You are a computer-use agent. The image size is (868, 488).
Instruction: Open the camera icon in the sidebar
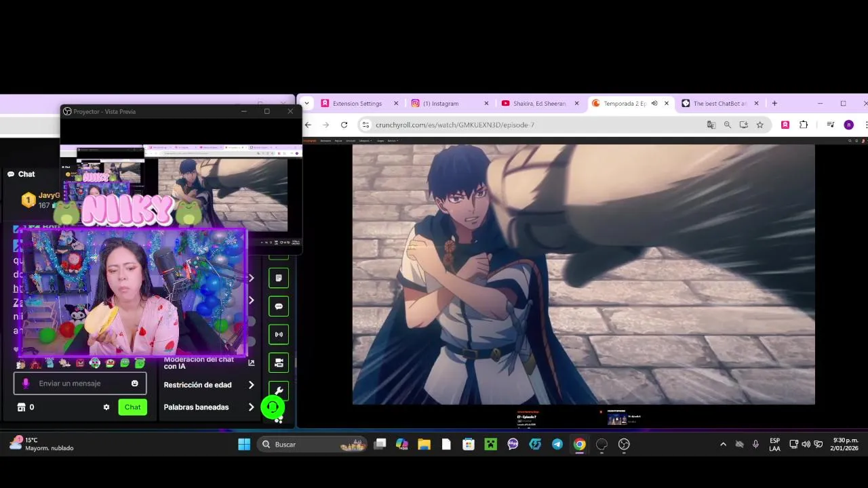[x=279, y=363]
